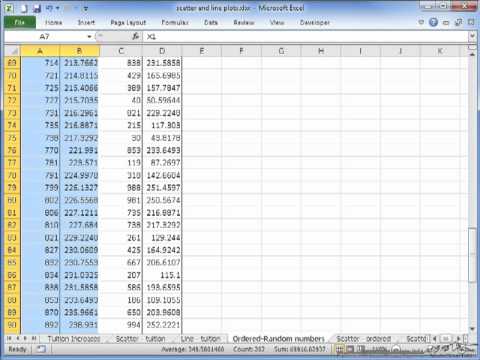Click the New document icon in Quick Access Toolbar
This screenshot has width=480, height=360.
pos(24,8)
